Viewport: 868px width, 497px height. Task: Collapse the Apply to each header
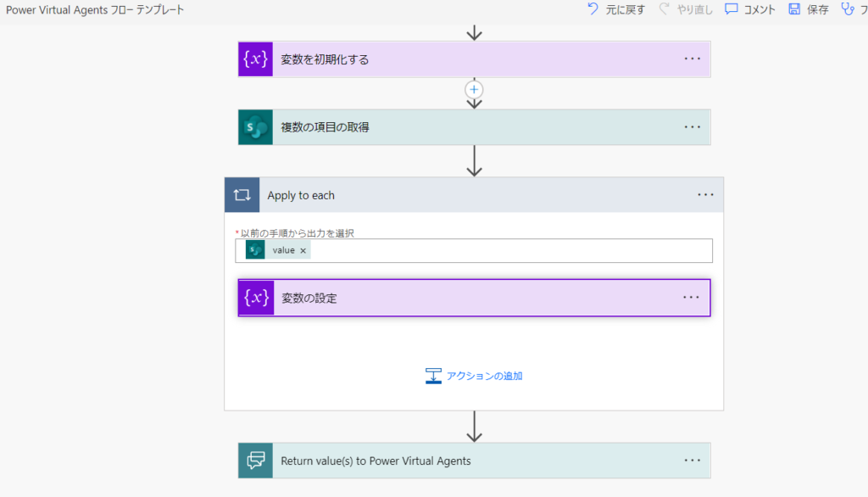[474, 195]
